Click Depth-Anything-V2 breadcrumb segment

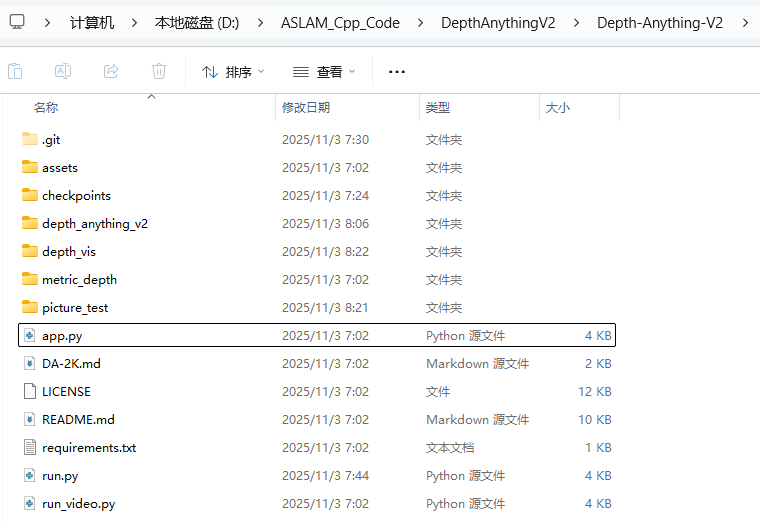coord(660,22)
